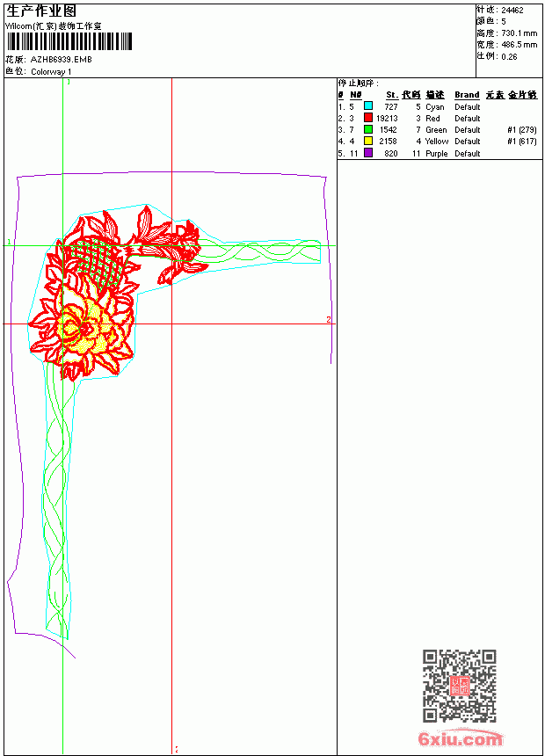Click the St. stitch count column header
This screenshot has height=756, width=545.
(392, 95)
